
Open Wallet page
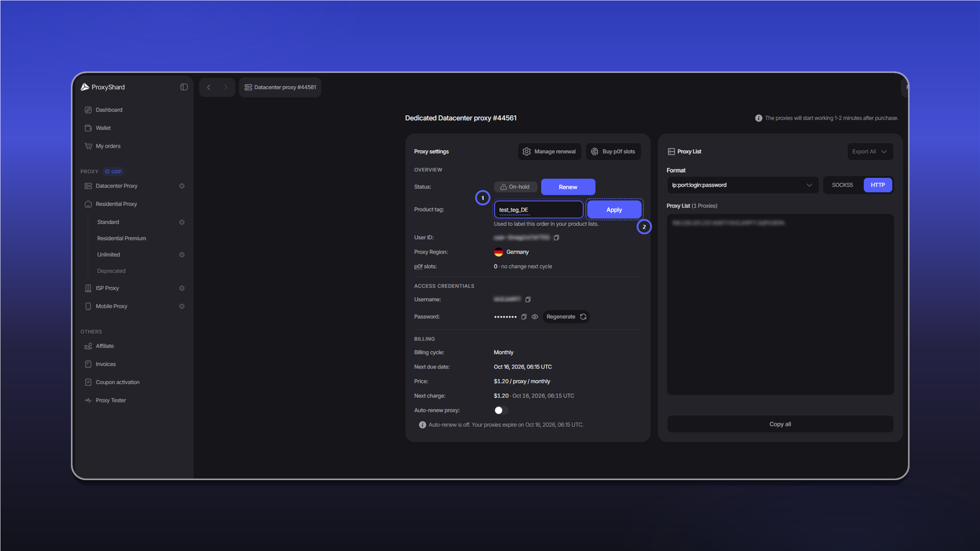[103, 128]
